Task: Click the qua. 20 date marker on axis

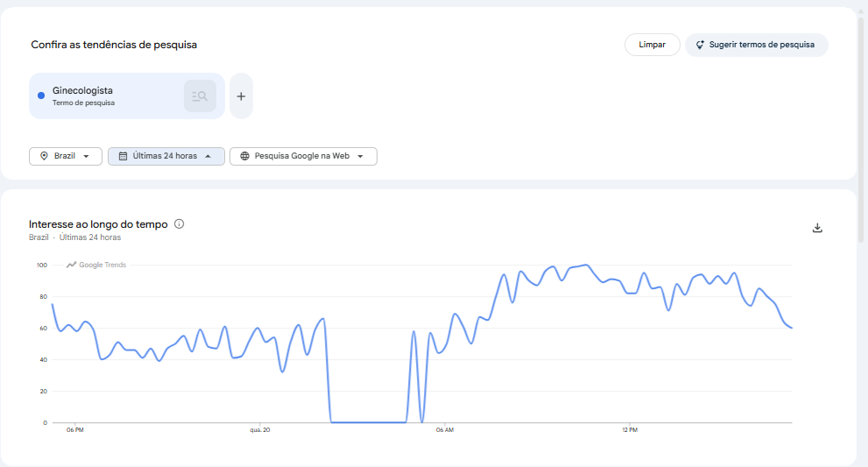Action: pos(259,430)
